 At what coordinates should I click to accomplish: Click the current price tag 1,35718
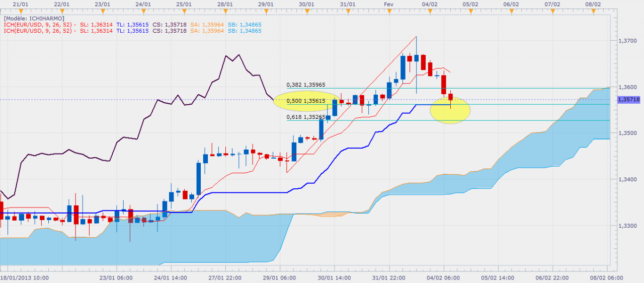tap(628, 100)
